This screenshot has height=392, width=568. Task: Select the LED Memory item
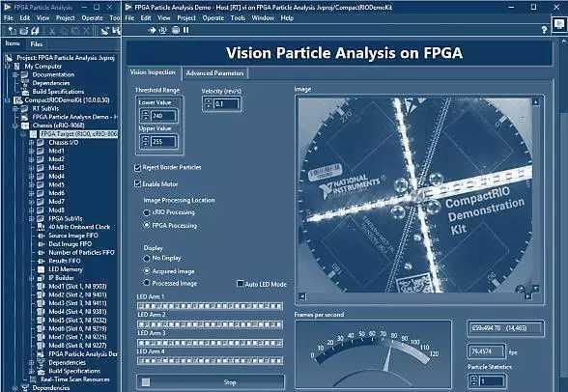[x=66, y=269]
